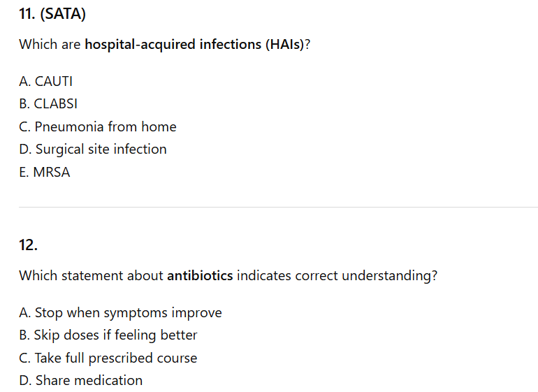Select answer D. Share medication
The height and width of the screenshot is (392, 538).
coord(81,380)
